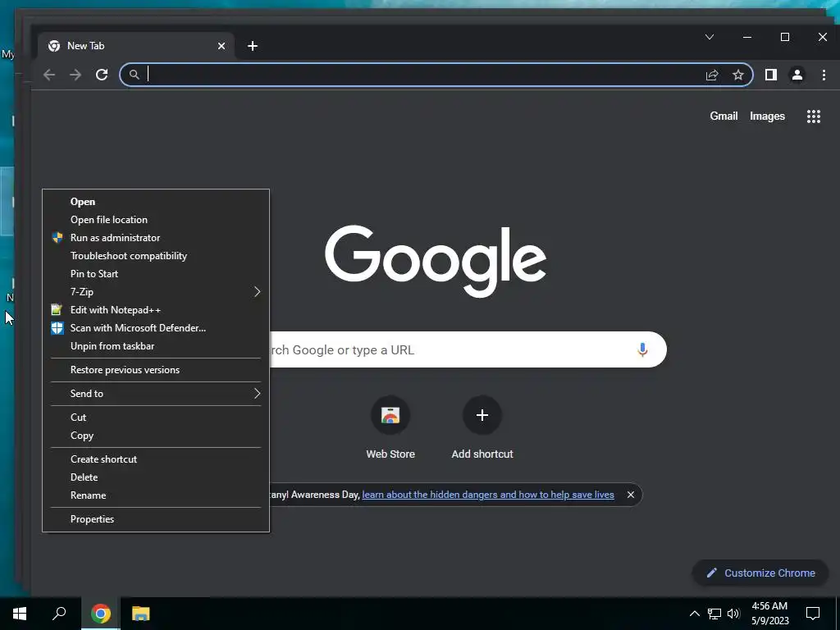Screen dimensions: 840x630
Task: Choose Edit with Notepad++
Action: point(156,310)
